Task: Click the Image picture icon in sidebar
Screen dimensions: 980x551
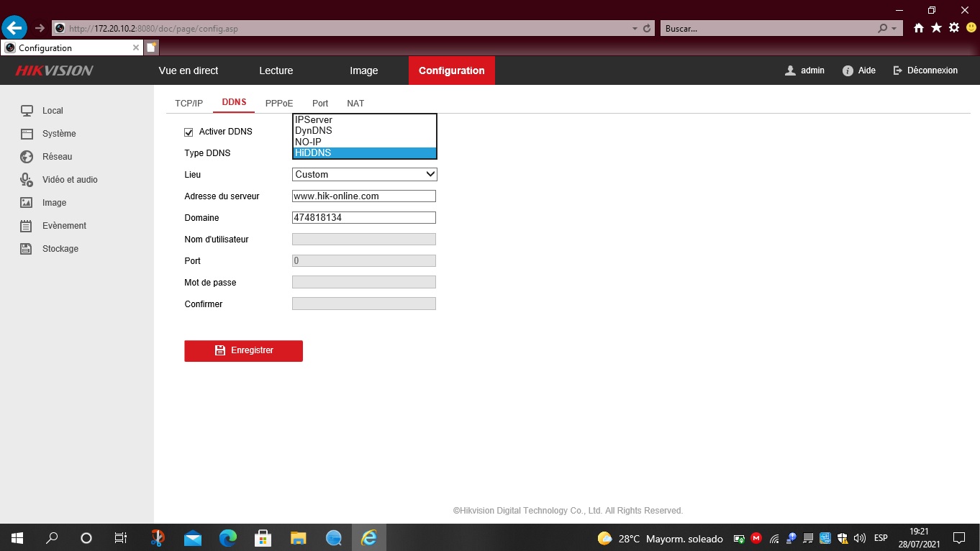Action: pyautogui.click(x=27, y=203)
